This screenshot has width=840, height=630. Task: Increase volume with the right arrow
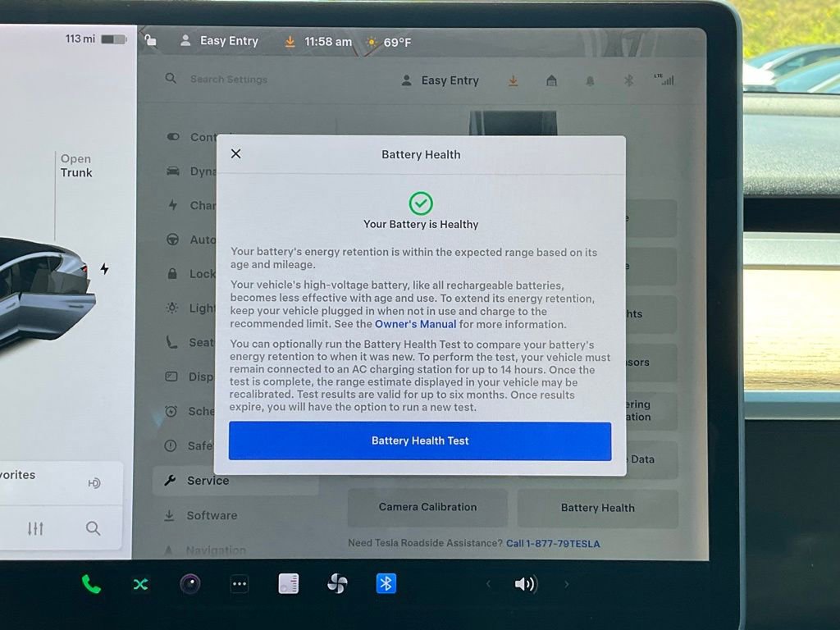pyautogui.click(x=566, y=584)
